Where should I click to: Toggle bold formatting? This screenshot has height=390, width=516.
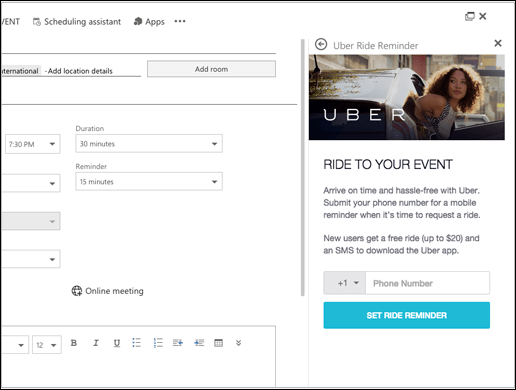pyautogui.click(x=74, y=343)
